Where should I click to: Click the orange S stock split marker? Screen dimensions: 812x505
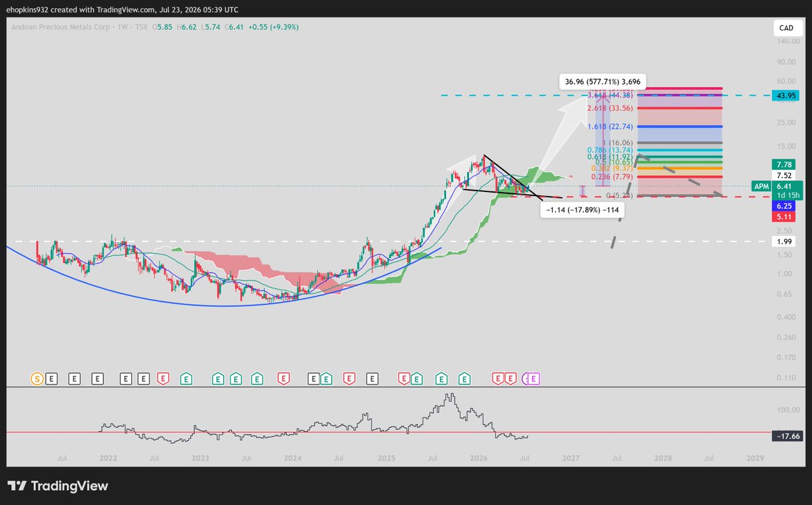pyautogui.click(x=37, y=379)
